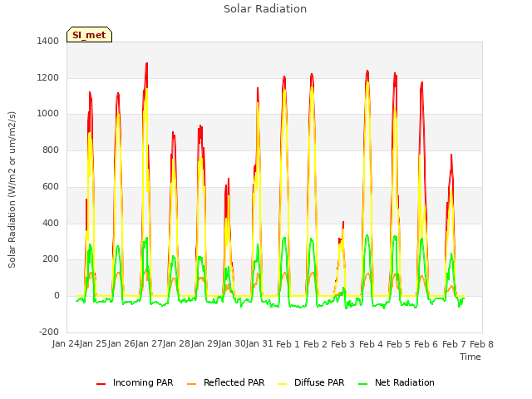The image size is (532, 399).
Task: Click the Jan 29 x-axis date label
Action: pyautogui.click(x=204, y=343)
